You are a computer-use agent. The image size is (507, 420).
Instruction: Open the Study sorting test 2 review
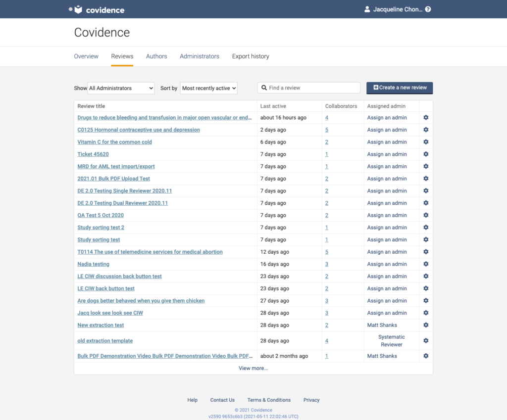point(101,228)
